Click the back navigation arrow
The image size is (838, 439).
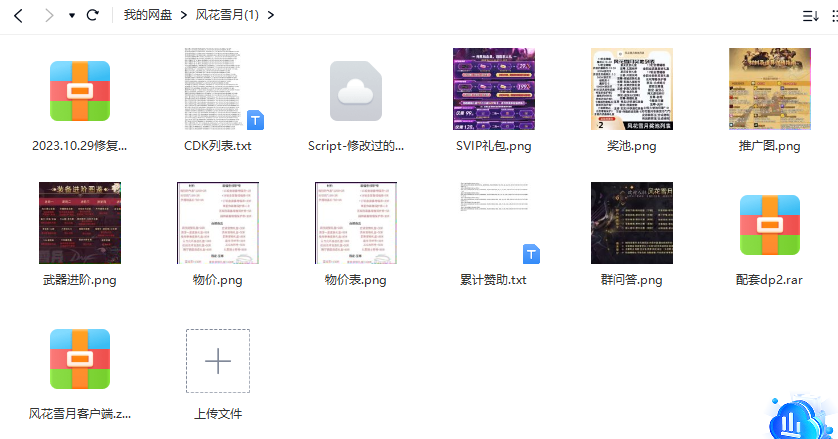18,16
